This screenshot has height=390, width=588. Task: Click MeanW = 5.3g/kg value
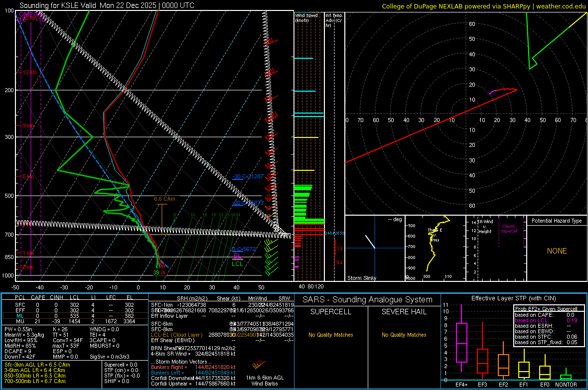click(24, 335)
